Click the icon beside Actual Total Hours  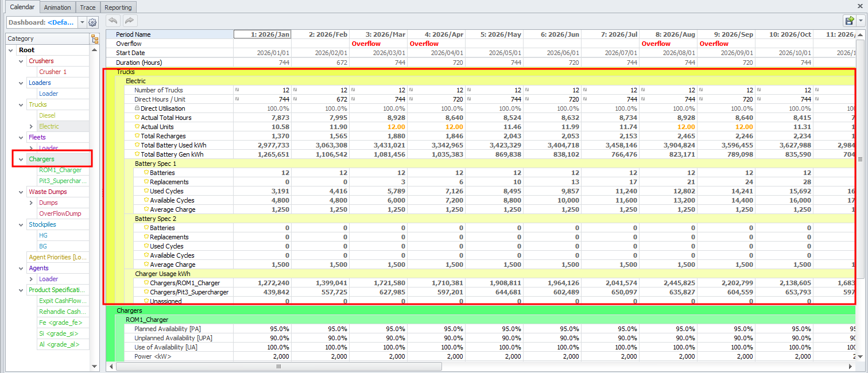click(137, 118)
